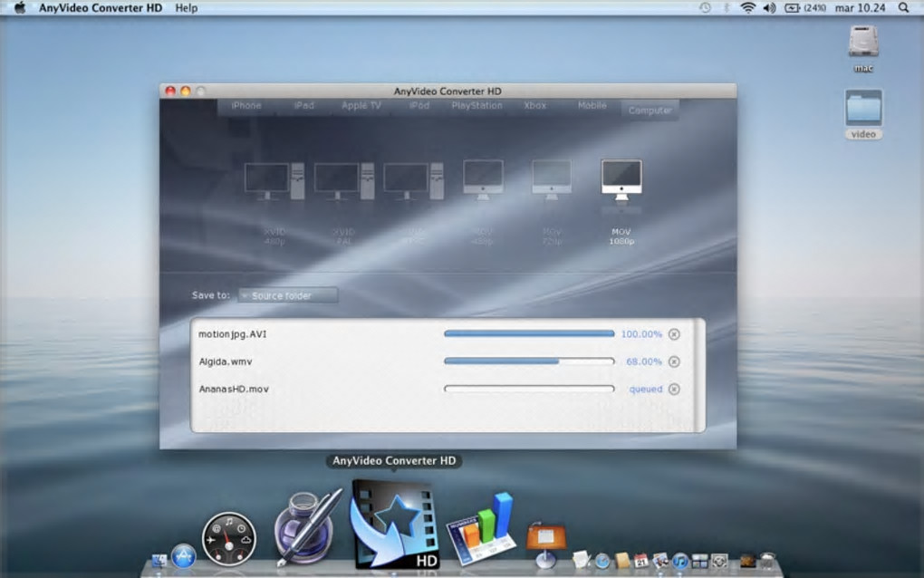Screen dimensions: 924x578
Task: Switch to the iPad tab
Action: point(304,105)
